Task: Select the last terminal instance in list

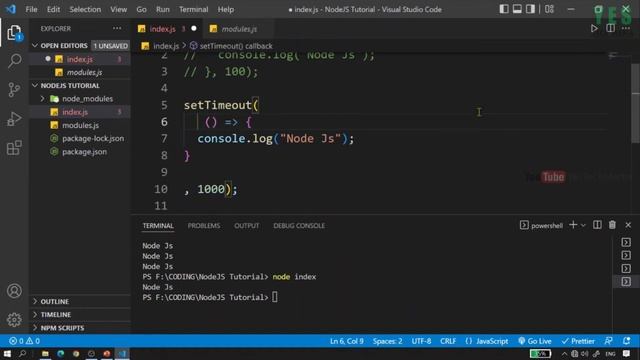Action: 626,282
